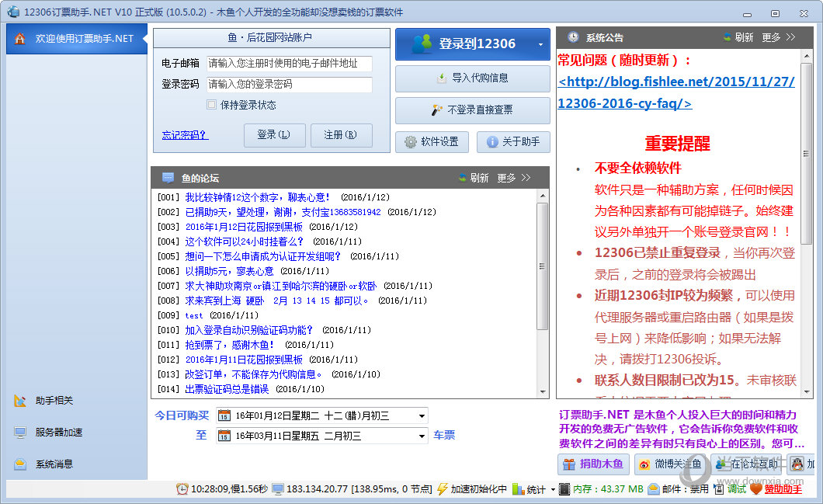This screenshot has height=504, width=823.
Task: Click 导入代购信息 import button
Action: (472, 78)
